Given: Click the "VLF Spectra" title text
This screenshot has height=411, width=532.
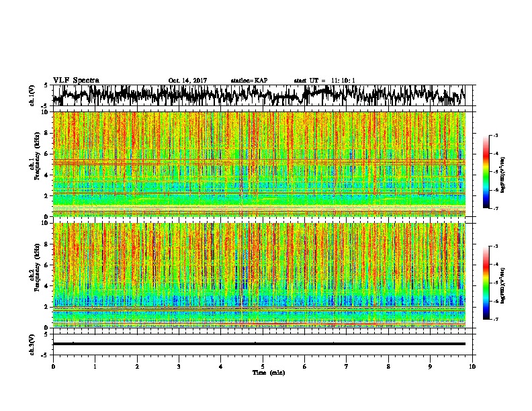Looking at the screenshot, I should click(76, 81).
